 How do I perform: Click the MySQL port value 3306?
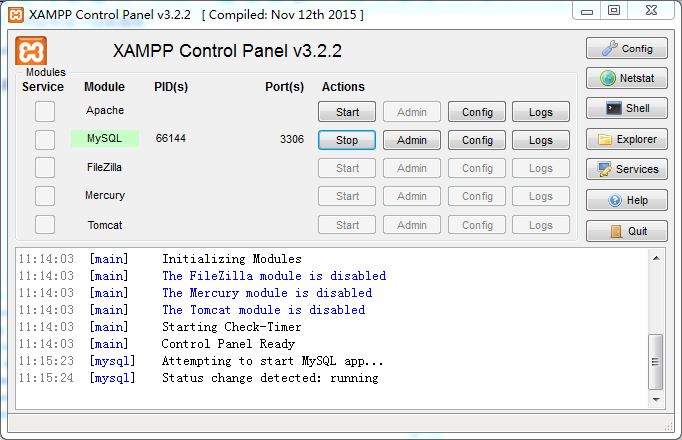291,139
